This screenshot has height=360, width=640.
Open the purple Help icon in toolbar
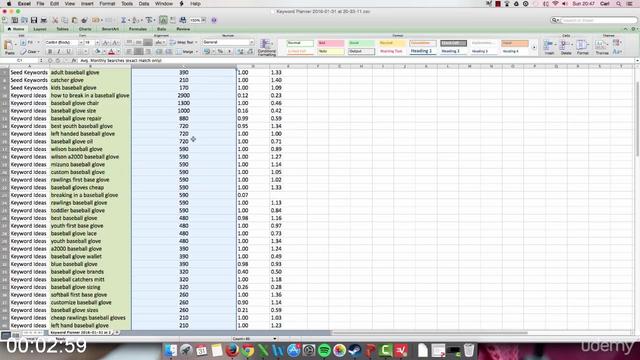[x=214, y=20]
